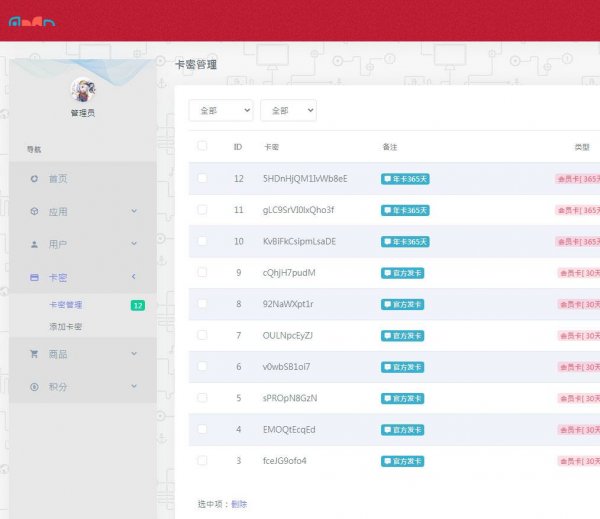Click the 首页 home icon in sidebar
Screen dimensions: 600x519
click(34, 178)
